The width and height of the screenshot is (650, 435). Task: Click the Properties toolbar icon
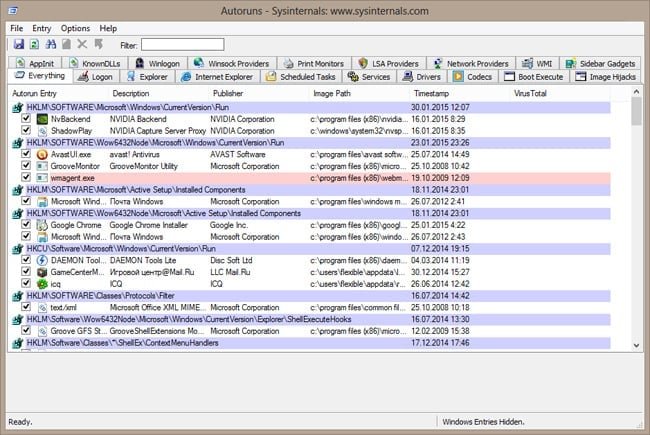(66, 44)
